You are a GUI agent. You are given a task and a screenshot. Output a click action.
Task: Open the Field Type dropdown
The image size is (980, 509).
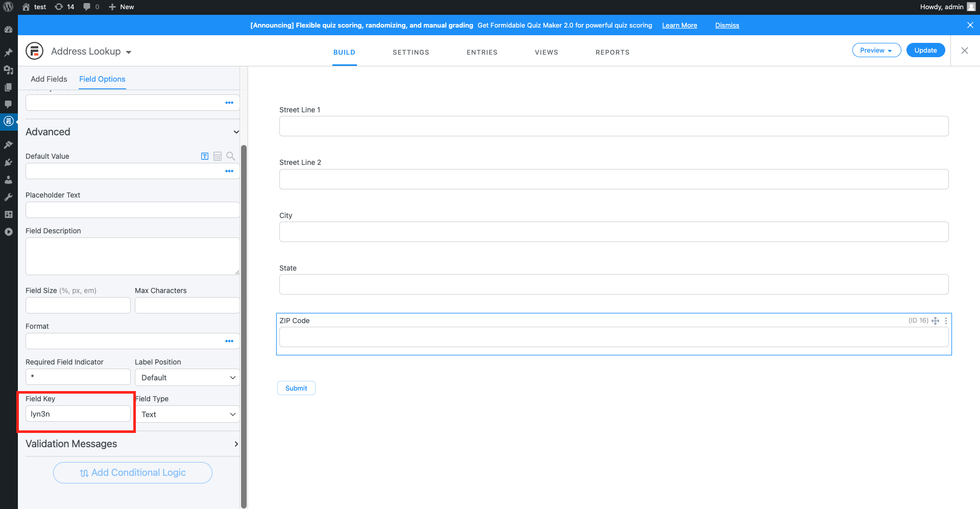187,415
